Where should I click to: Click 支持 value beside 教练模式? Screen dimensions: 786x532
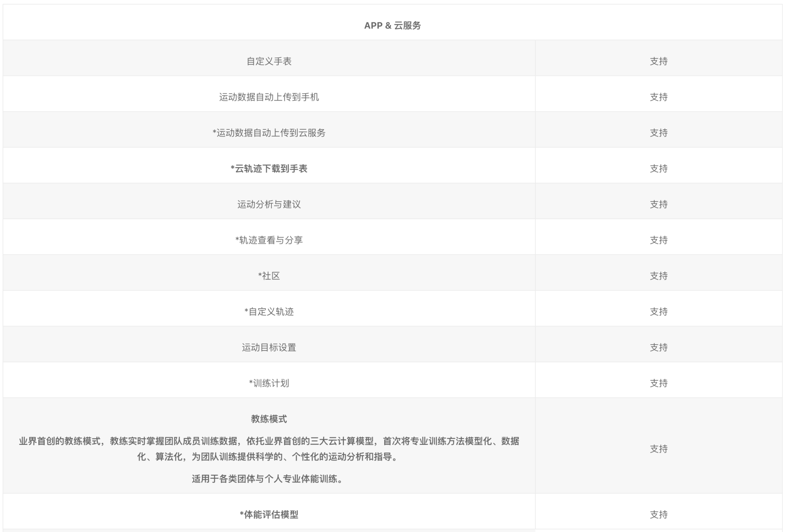pyautogui.click(x=659, y=449)
